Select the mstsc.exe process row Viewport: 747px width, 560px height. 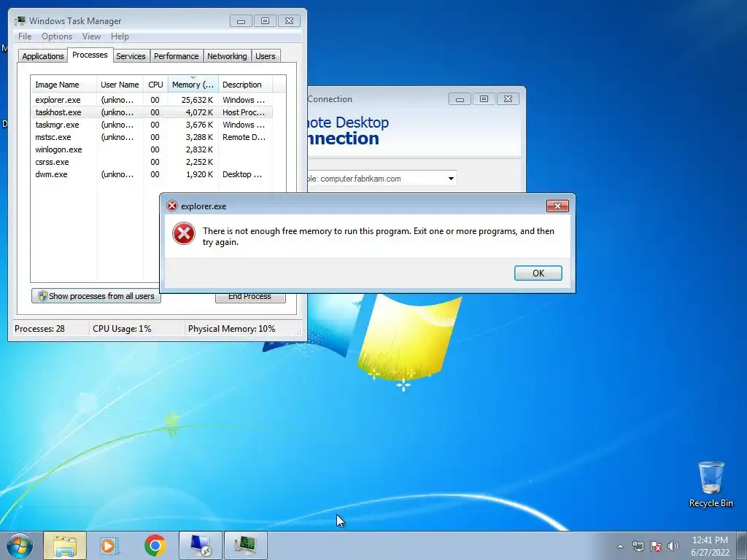coord(152,137)
